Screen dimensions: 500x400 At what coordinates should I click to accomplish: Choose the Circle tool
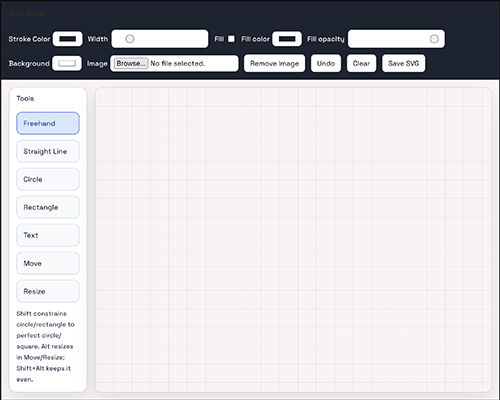tap(48, 179)
